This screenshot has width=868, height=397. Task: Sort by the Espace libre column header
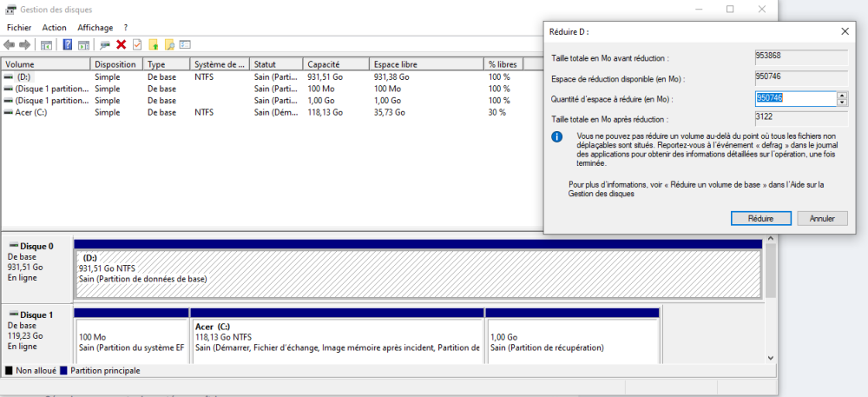(426, 65)
